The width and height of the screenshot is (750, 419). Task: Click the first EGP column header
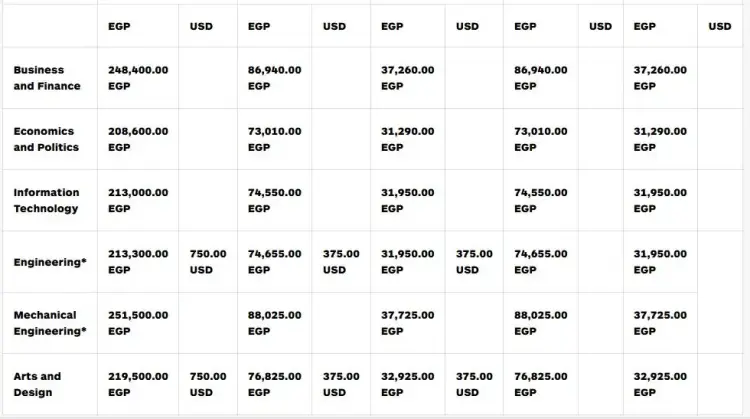click(x=119, y=26)
